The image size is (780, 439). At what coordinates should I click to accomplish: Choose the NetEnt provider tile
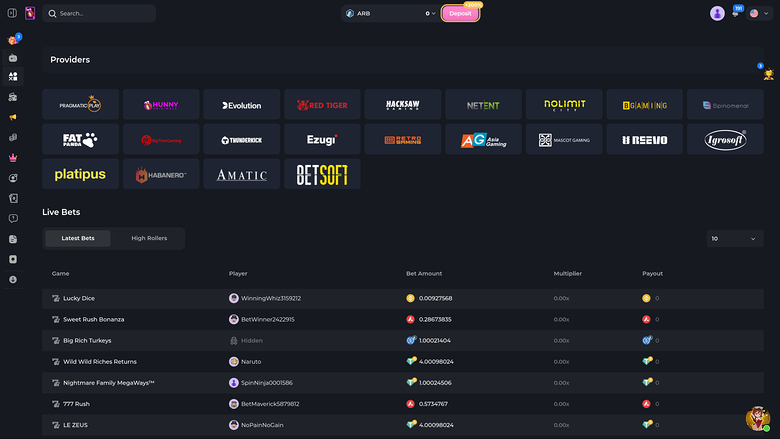point(484,104)
